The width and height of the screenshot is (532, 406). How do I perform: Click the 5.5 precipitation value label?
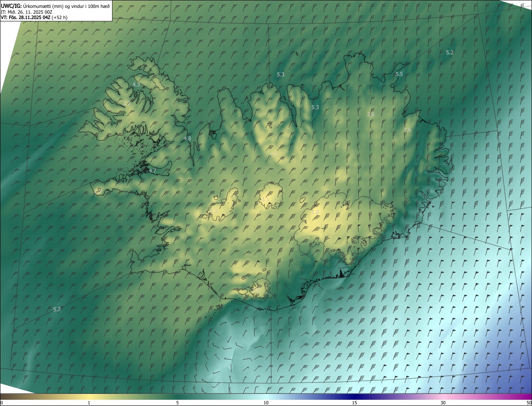399,74
